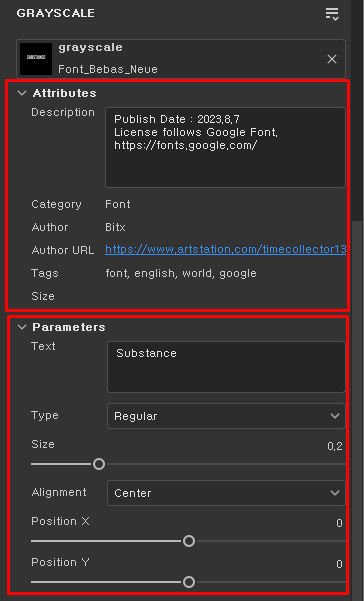
Task: Click the Position Y slider handle
Action: pyautogui.click(x=189, y=582)
